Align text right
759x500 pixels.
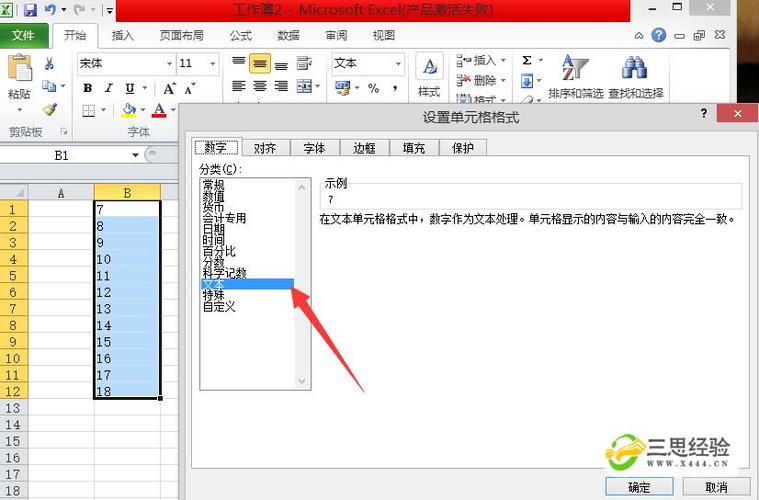click(281, 86)
